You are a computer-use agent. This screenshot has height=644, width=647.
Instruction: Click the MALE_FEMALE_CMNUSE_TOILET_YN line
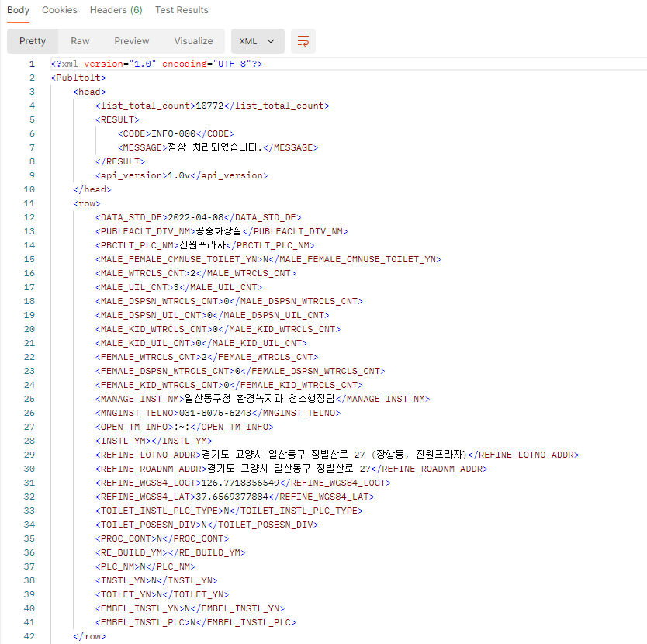tap(268, 260)
